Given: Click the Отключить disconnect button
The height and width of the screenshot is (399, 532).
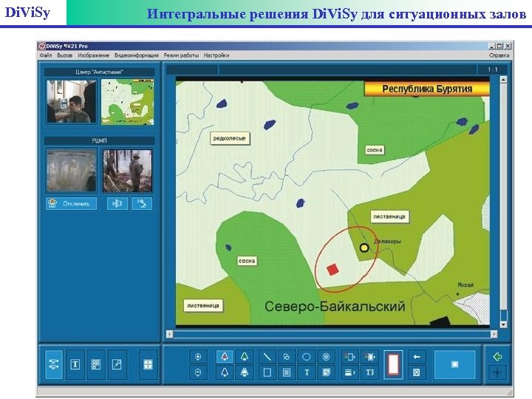Looking at the screenshot, I should pyautogui.click(x=71, y=204).
